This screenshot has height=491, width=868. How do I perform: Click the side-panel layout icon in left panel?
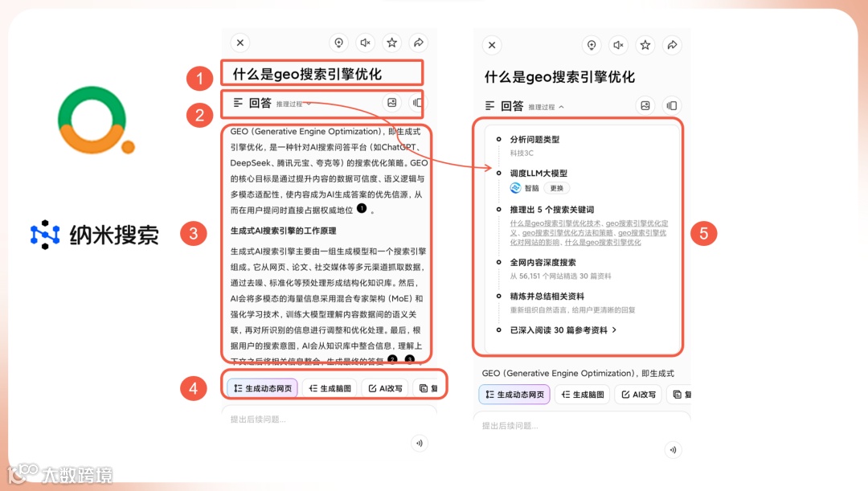417,102
